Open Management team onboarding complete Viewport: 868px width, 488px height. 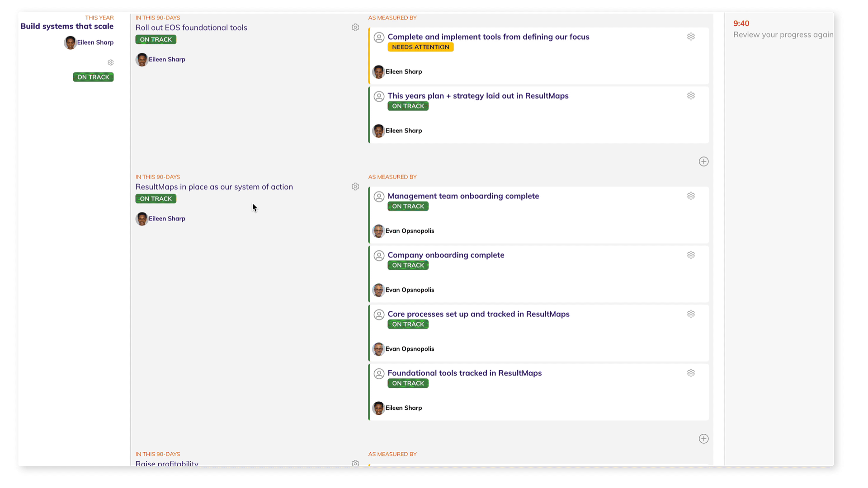coord(463,196)
